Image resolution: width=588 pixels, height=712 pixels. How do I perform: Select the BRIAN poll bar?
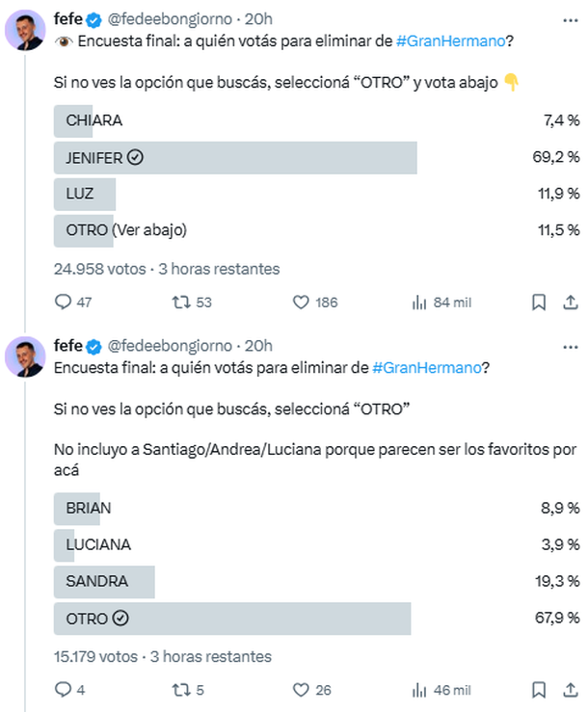click(89, 508)
